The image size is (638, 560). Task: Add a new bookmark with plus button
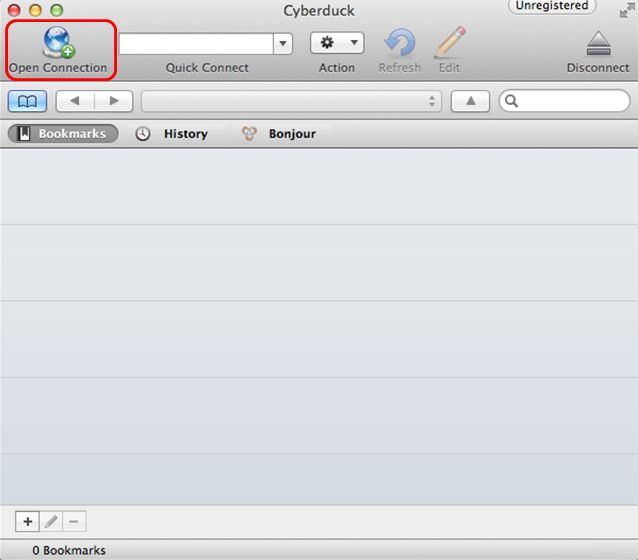27,521
